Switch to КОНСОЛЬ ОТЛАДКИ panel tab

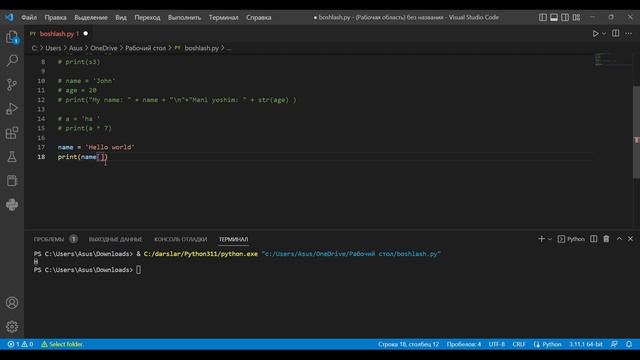click(x=180, y=239)
